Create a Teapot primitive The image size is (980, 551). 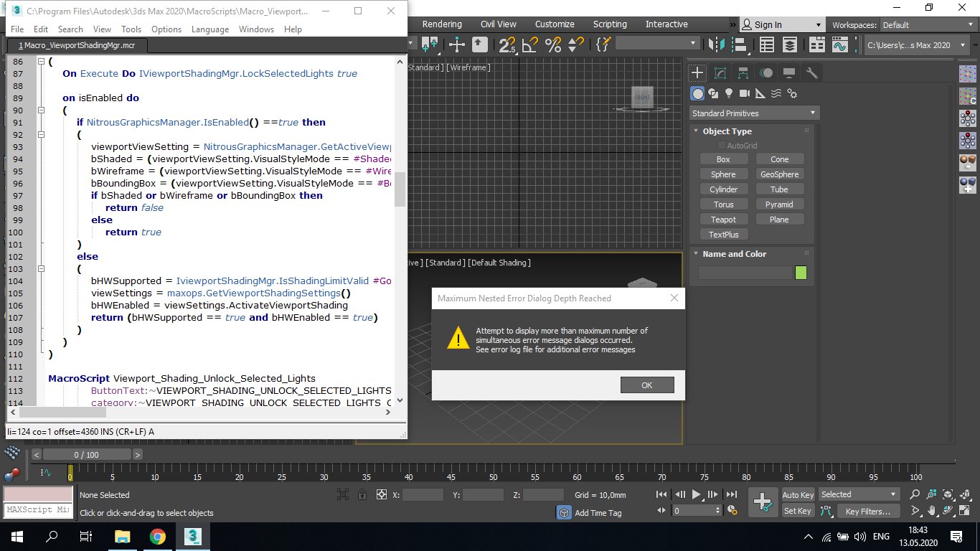(723, 220)
